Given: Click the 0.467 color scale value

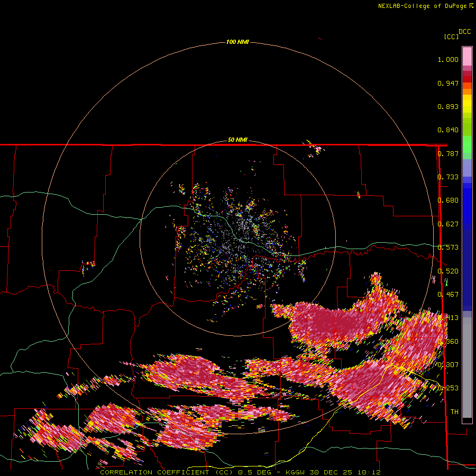Looking at the screenshot, I should [448, 295].
